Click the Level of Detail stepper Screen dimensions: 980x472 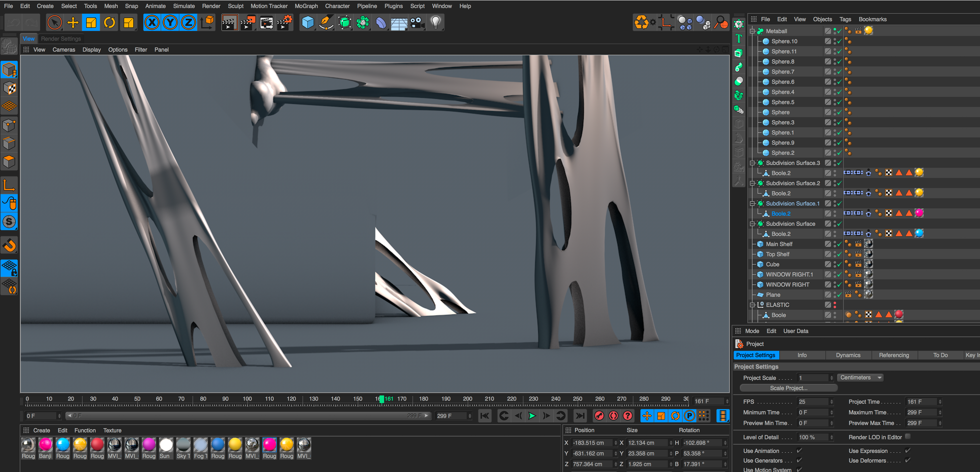(x=832, y=437)
